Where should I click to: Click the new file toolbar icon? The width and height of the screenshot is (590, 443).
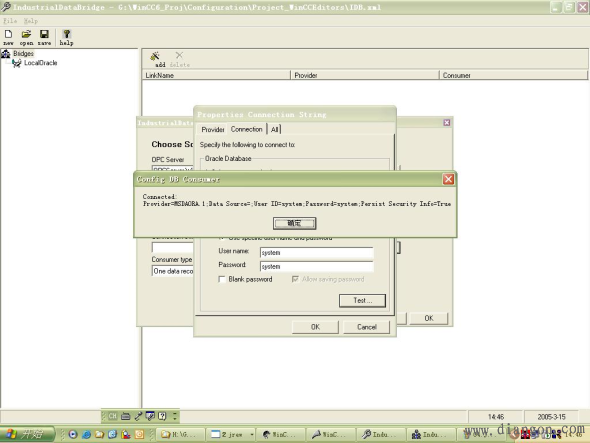(8, 38)
